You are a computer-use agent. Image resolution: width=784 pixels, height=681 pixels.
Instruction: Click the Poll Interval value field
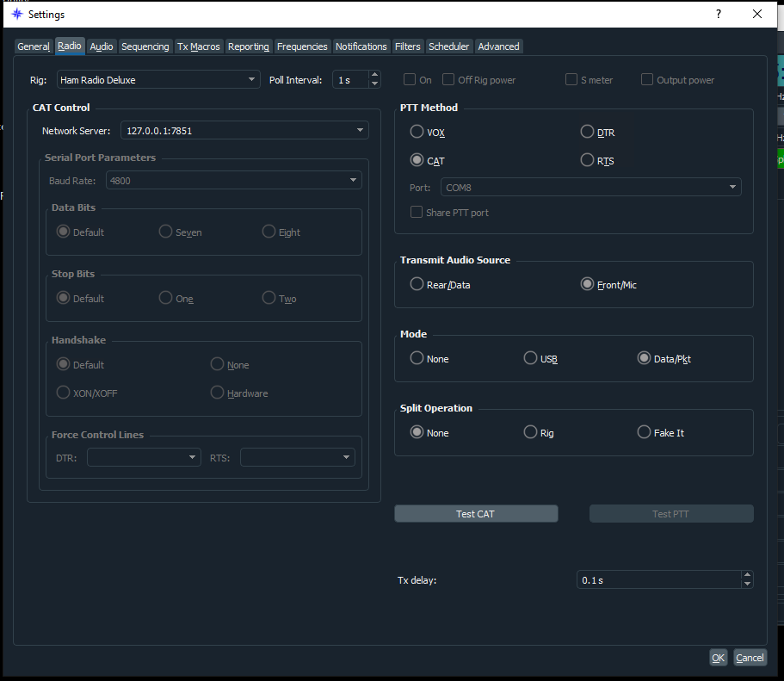(x=350, y=80)
